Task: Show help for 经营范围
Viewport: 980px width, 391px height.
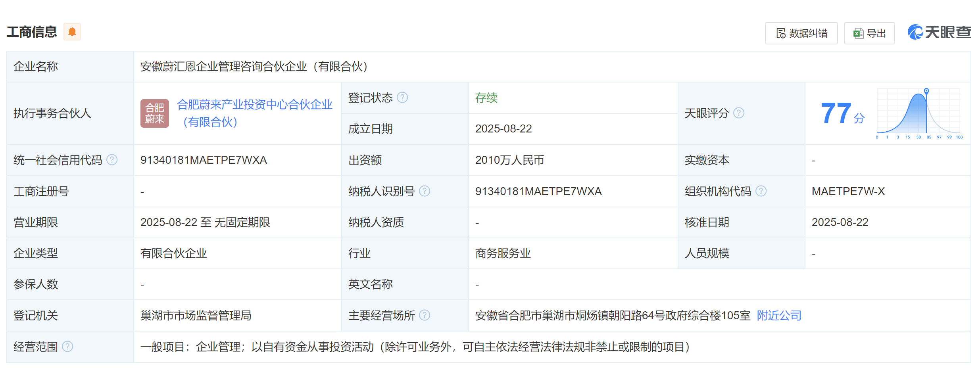Action: pos(68,347)
